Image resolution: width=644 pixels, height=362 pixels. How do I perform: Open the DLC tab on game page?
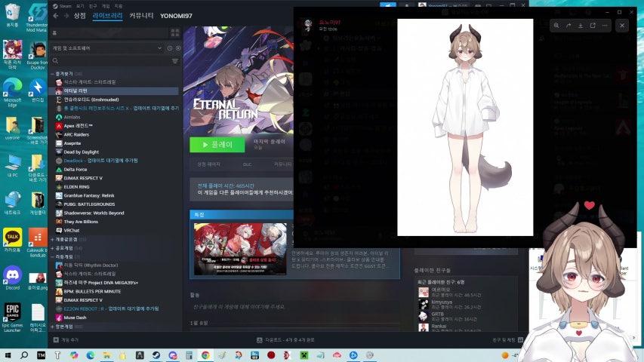pos(247,164)
